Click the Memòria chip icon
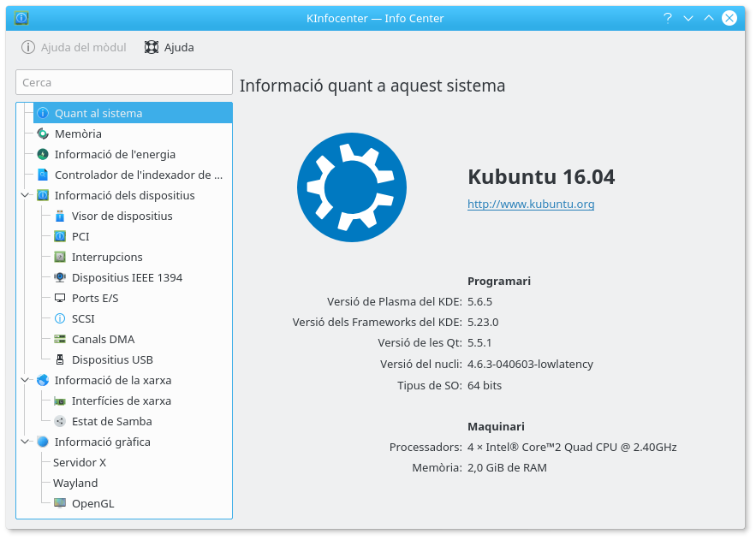 click(x=43, y=134)
